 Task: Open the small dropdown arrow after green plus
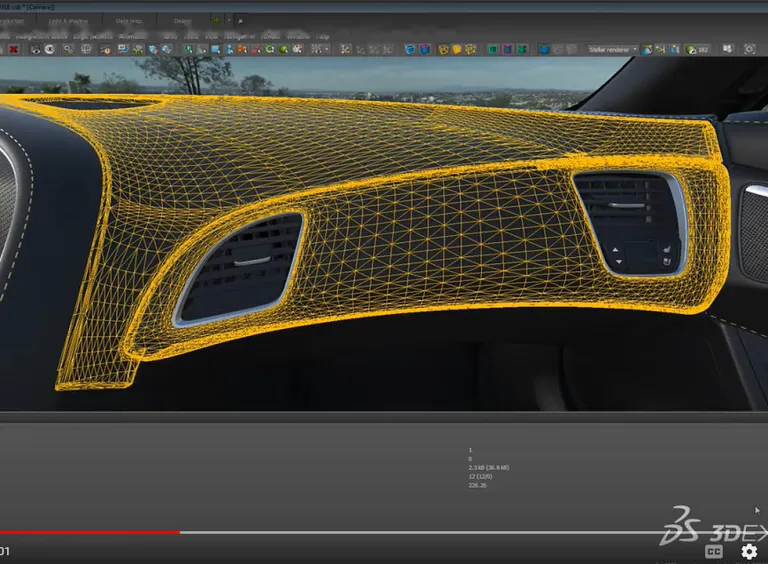click(x=228, y=21)
